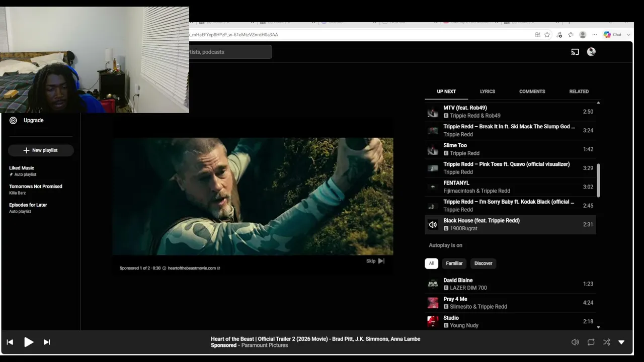
Task: Go to the previous track
Action: click(10, 342)
